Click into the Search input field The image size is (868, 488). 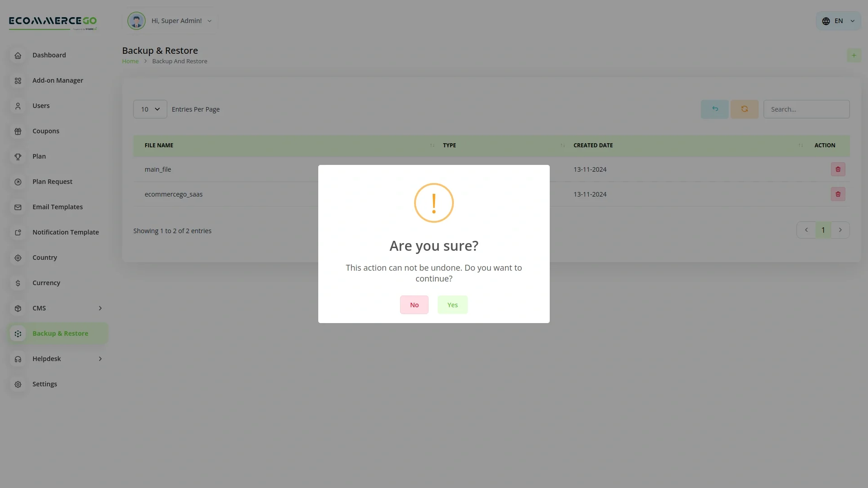pyautogui.click(x=806, y=109)
